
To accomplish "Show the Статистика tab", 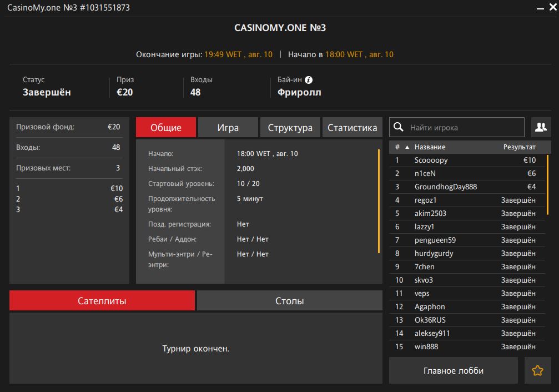I will 352,127.
